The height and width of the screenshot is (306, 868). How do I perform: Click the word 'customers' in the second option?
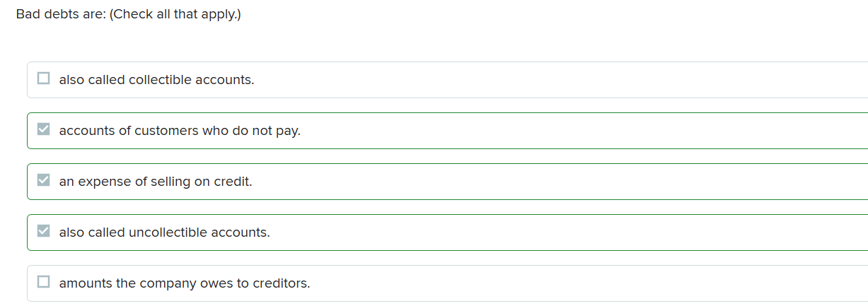(x=166, y=131)
